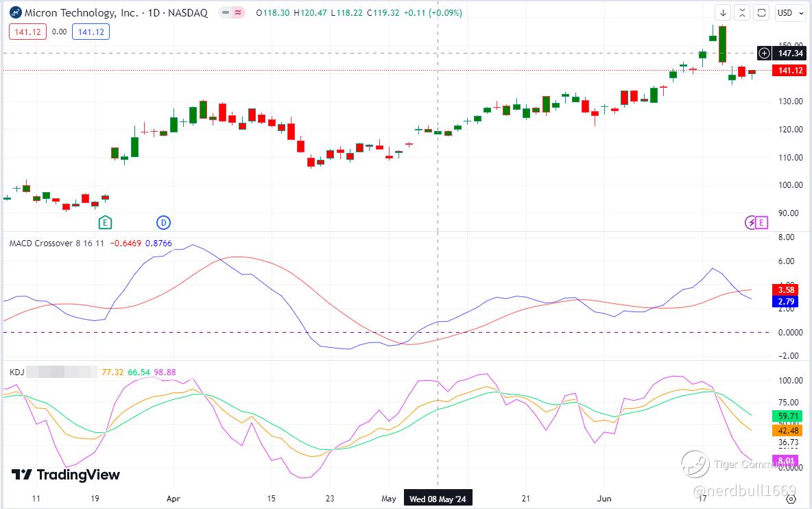
Task: Click the open price value O118.30
Action: click(273, 13)
